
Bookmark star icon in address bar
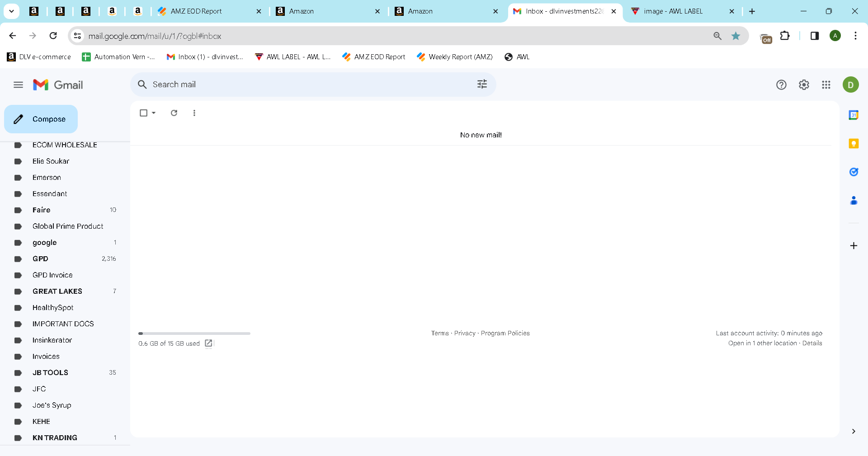coord(736,36)
